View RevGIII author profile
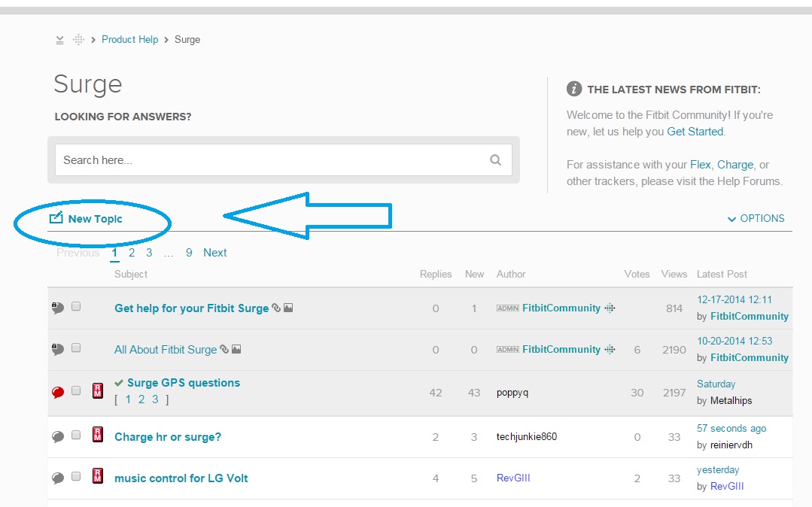This screenshot has width=812, height=507. point(515,478)
